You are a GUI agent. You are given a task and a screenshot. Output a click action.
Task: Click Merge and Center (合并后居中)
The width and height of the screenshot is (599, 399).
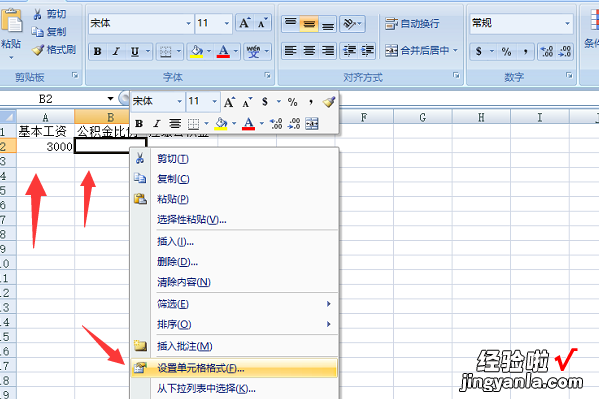(416, 50)
